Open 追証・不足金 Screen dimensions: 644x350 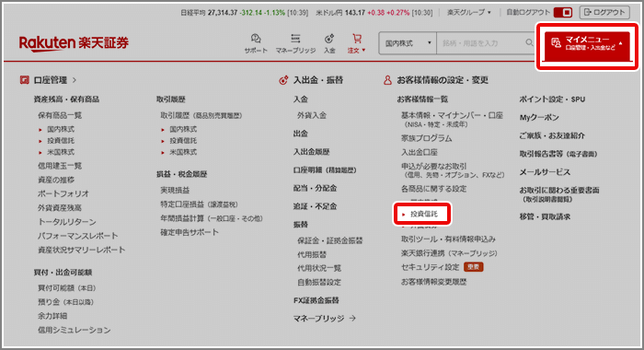click(x=315, y=206)
